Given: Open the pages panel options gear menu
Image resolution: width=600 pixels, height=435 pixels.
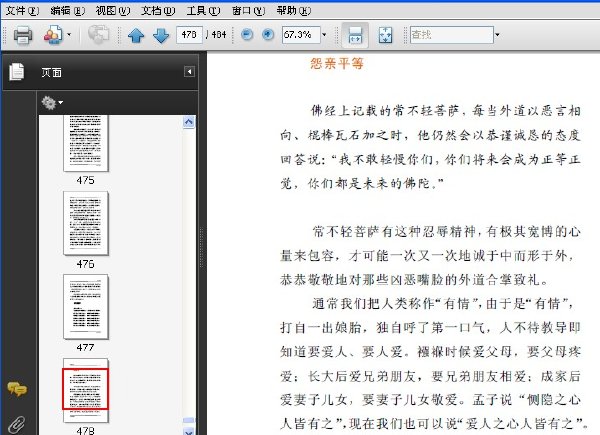Looking at the screenshot, I should pos(52,103).
